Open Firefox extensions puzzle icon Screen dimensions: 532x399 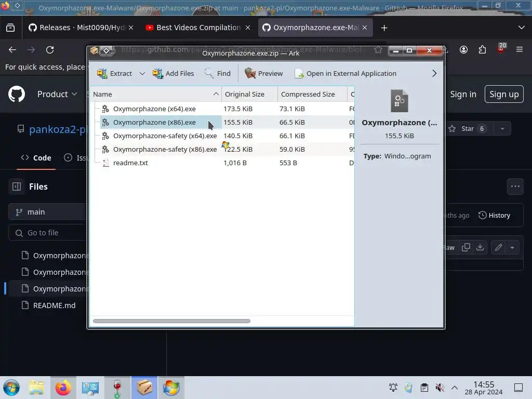coord(482,50)
